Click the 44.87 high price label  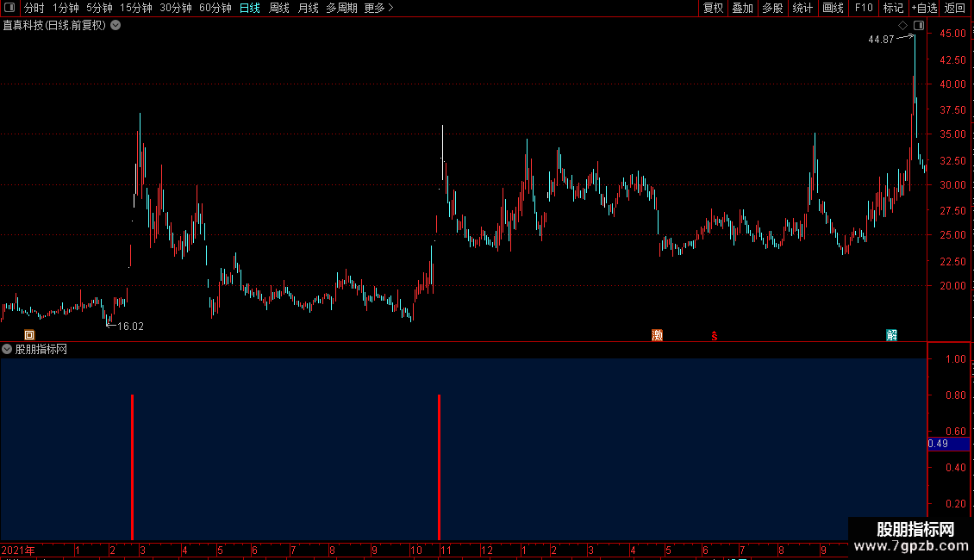881,40
